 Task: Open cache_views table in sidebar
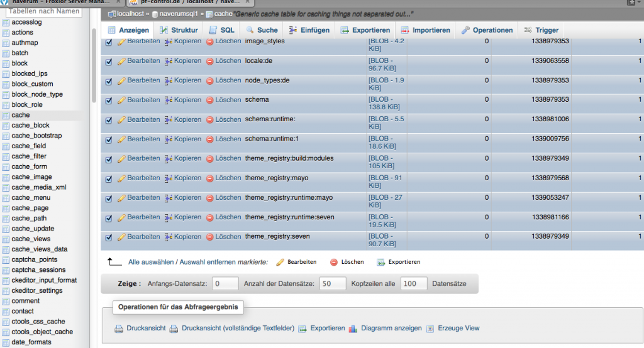tap(31, 239)
